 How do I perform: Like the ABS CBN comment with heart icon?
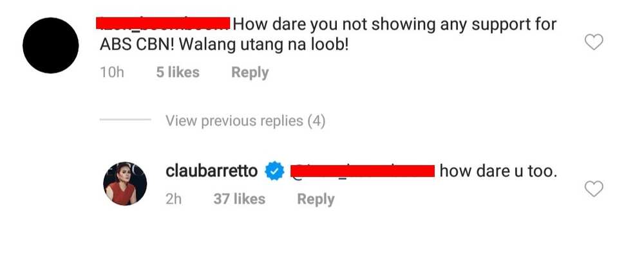594,42
